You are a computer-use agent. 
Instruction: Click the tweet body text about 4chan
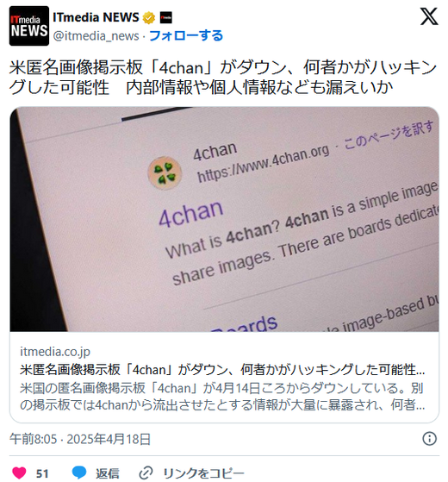(222, 77)
